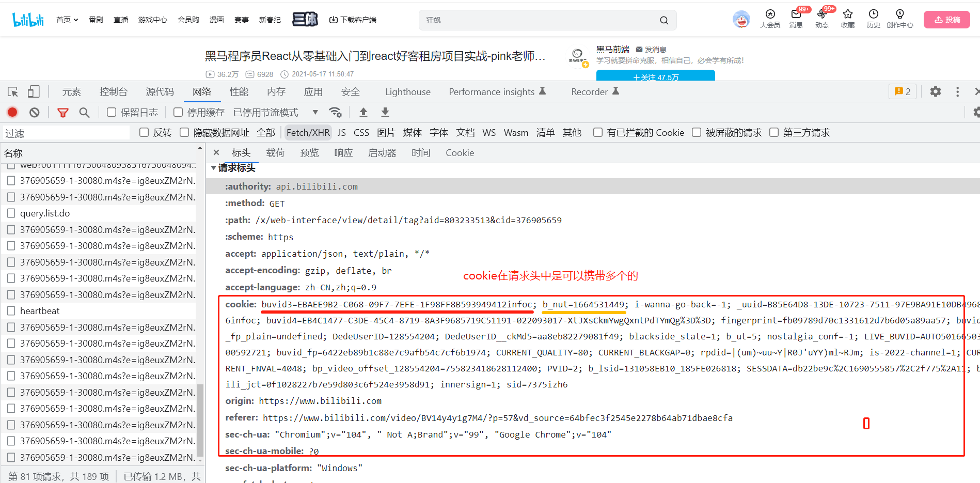Open the 番剧 navigation link
The height and width of the screenshot is (483, 980).
96,20
